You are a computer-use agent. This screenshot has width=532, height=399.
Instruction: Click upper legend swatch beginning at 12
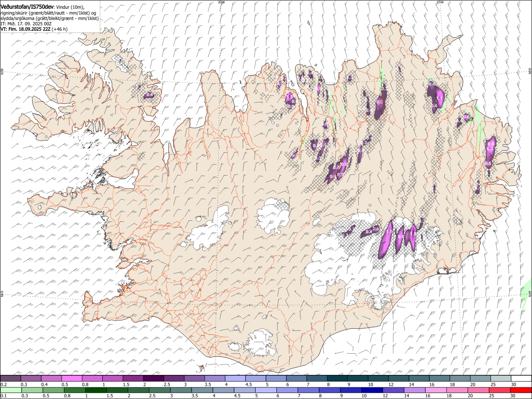(398, 378)
